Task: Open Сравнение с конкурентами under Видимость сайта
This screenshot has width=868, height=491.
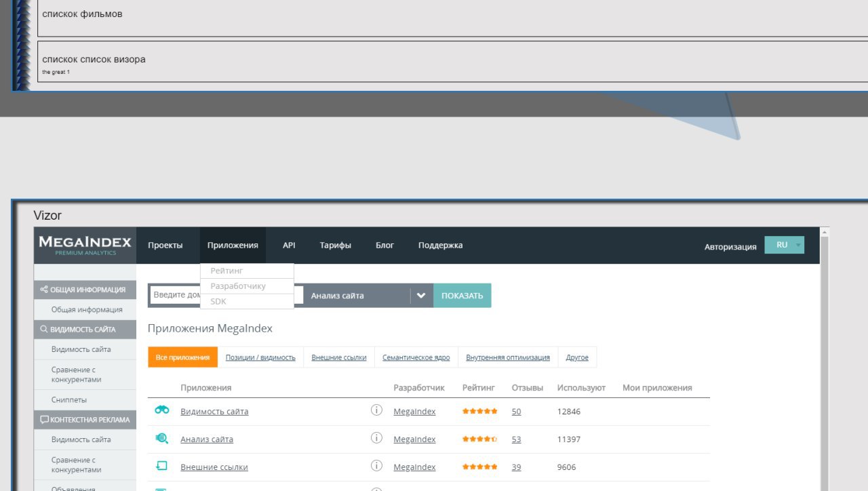Action: (76, 374)
